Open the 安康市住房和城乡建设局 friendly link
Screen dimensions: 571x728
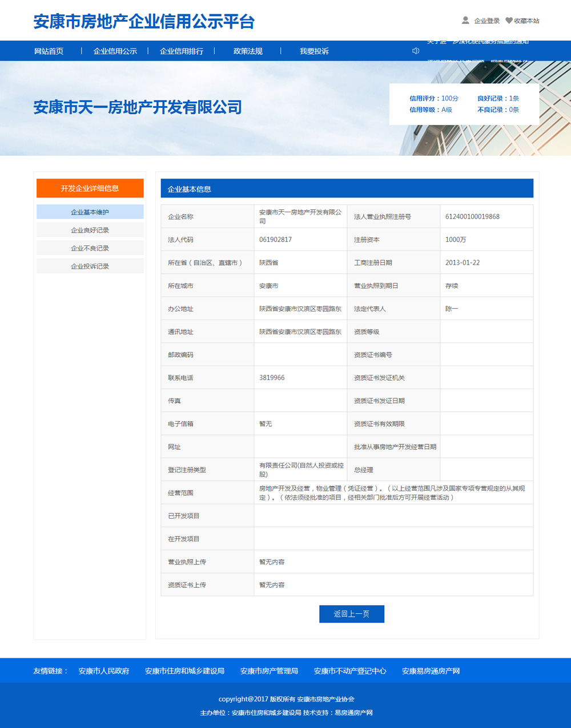tap(184, 671)
